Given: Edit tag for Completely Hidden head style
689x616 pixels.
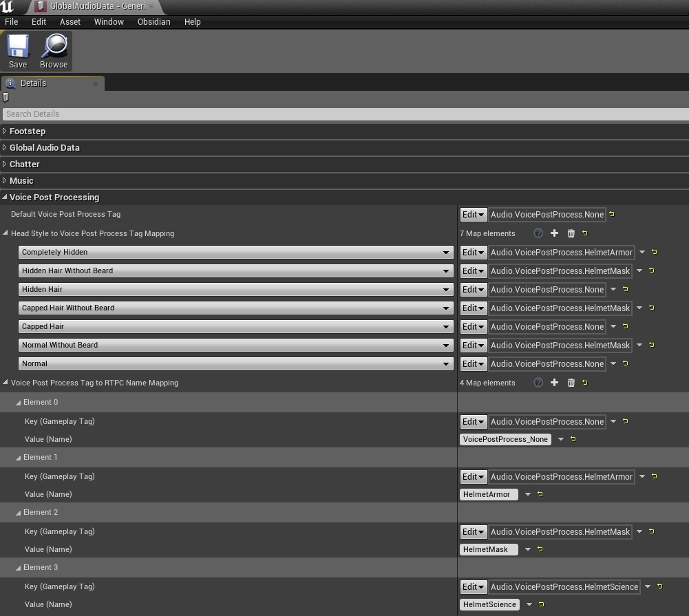Looking at the screenshot, I should pyautogui.click(x=474, y=252).
